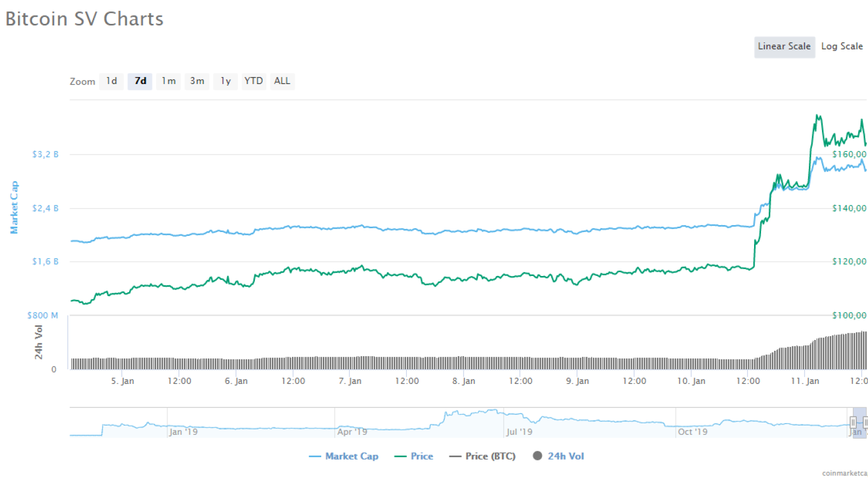Click the '6. Jan' x-axis label

click(236, 381)
